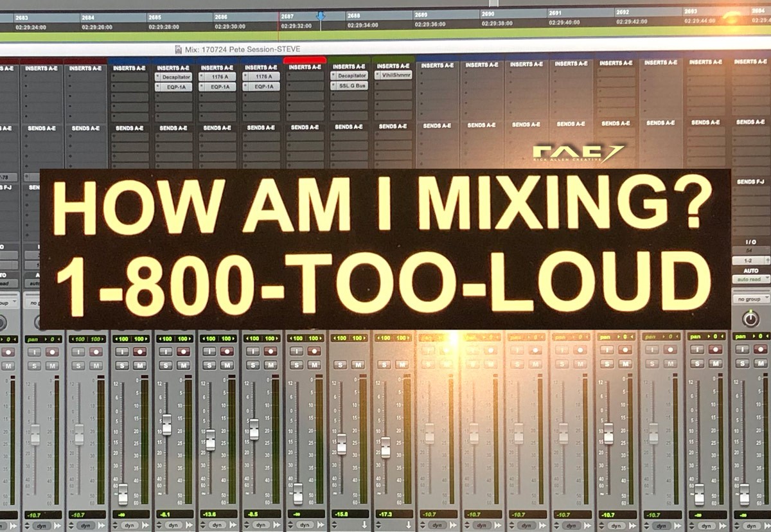Click bar 2684 in the timeline ruler
Image resolution: width=771 pixels, height=532 pixels.
coord(88,17)
